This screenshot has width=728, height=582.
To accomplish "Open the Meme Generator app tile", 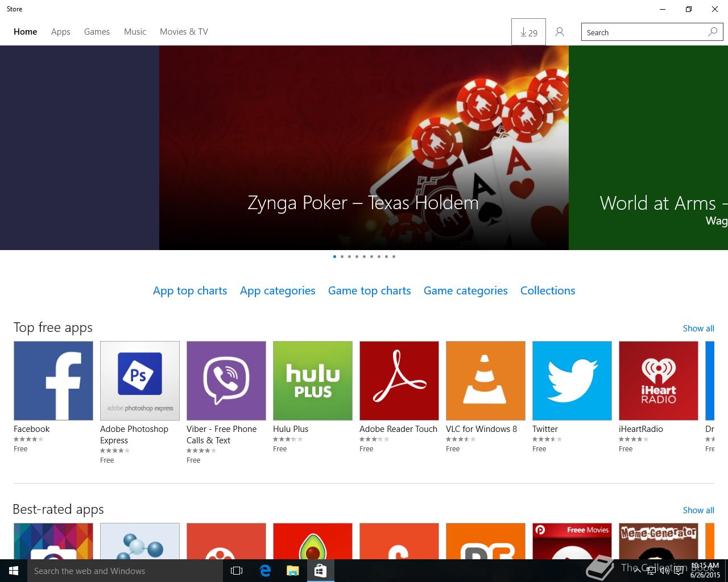I will pyautogui.click(x=659, y=541).
